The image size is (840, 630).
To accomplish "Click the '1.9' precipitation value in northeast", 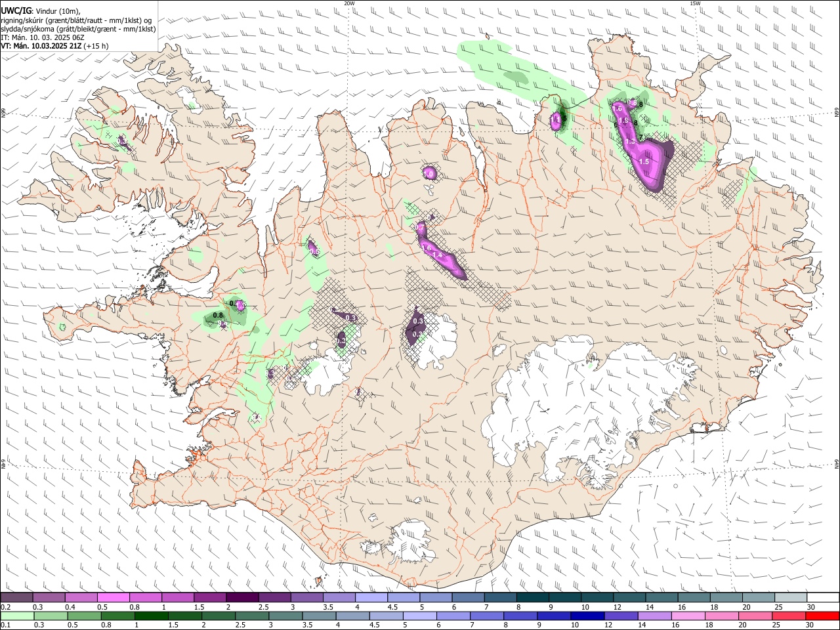I will (624, 121).
